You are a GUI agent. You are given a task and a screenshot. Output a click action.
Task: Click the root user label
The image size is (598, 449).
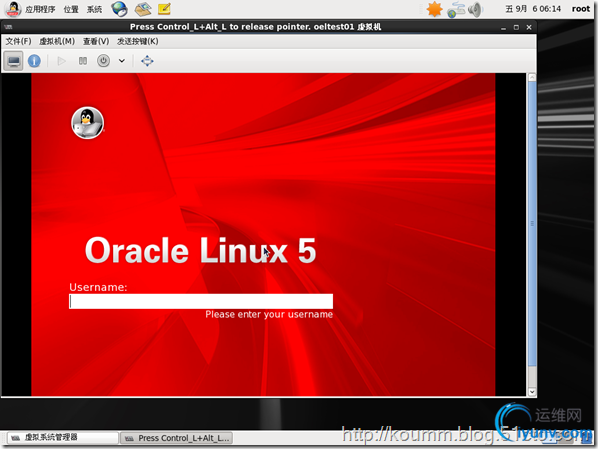580,9
